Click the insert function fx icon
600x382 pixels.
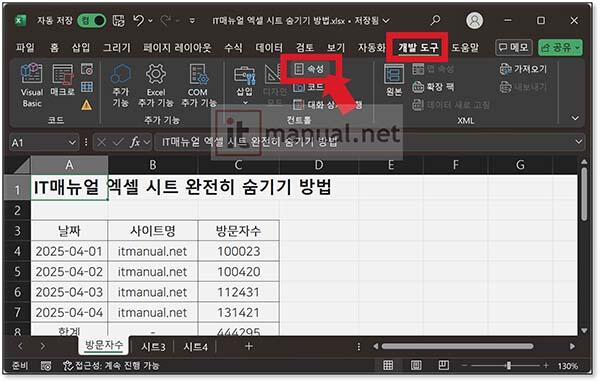(135, 142)
